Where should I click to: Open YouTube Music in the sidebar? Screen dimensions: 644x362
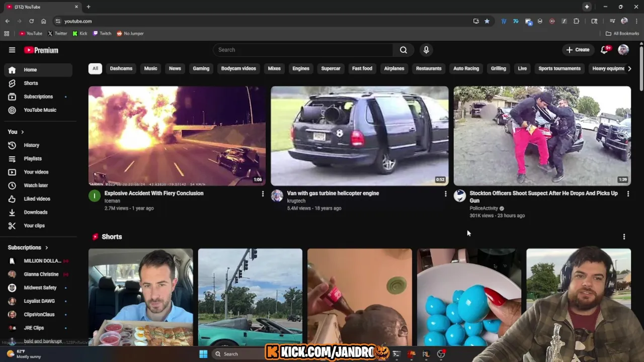click(x=38, y=110)
